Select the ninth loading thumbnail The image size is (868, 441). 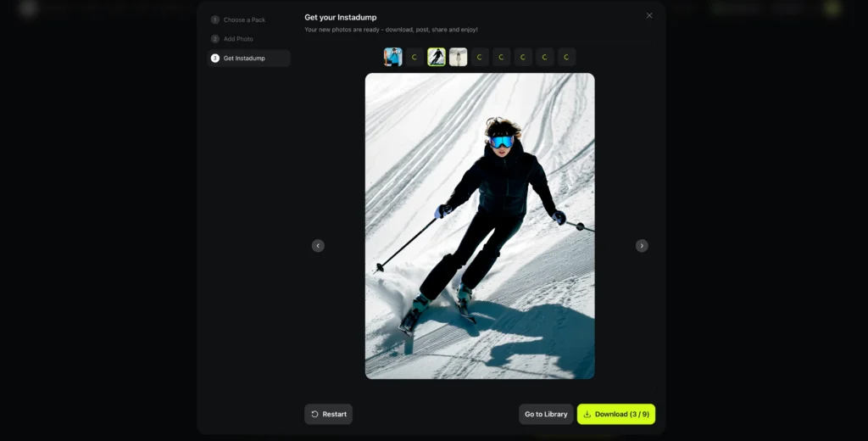coord(566,57)
